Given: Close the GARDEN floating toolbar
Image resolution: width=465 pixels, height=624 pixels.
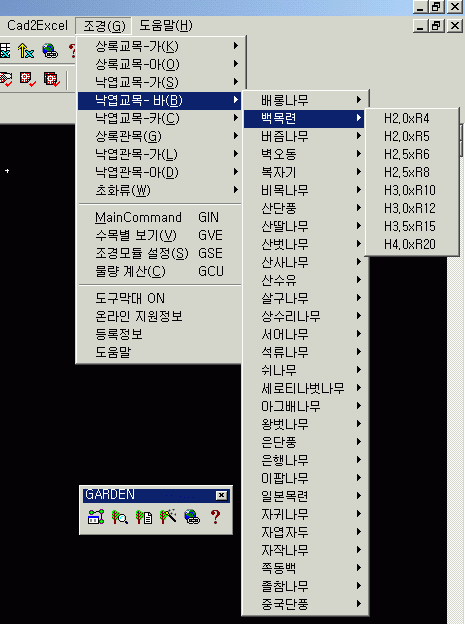Looking at the screenshot, I should tap(221, 495).
